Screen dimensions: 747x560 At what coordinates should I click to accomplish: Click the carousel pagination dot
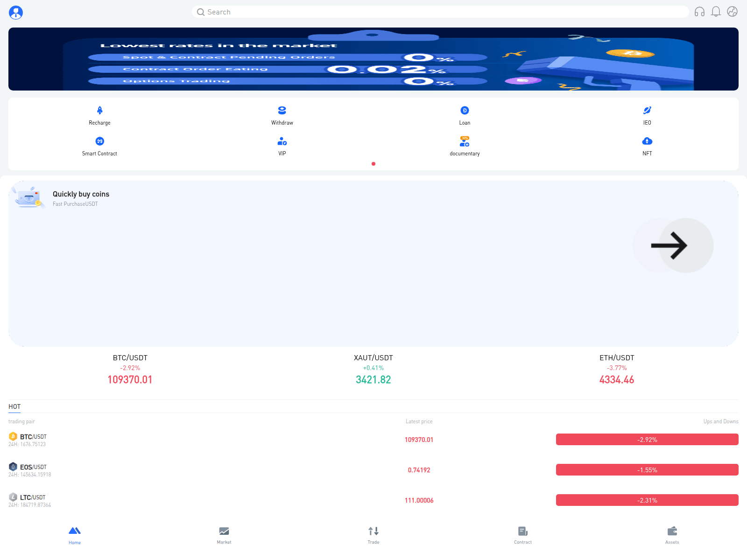373,164
